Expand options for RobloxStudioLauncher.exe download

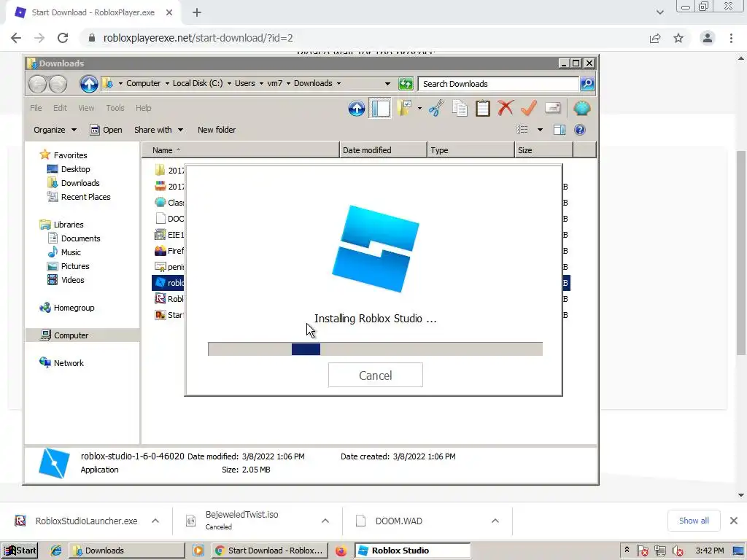[155, 521]
